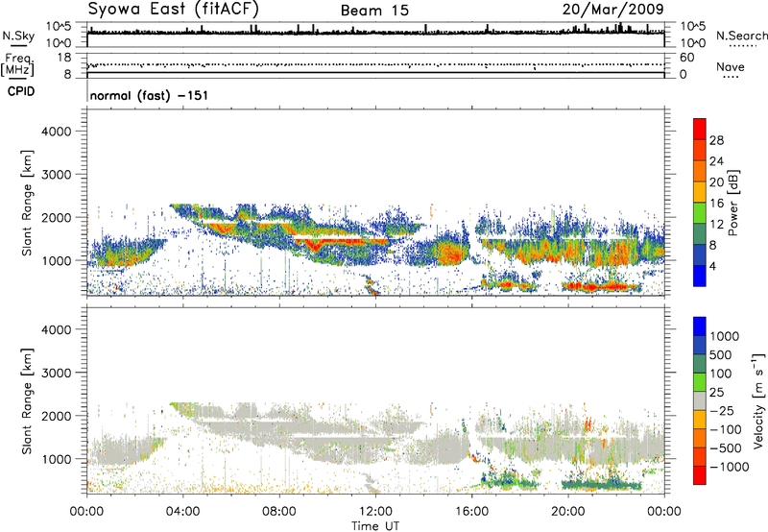Click the '16' label on Power colorbar
768x532 pixels.
pos(716,204)
